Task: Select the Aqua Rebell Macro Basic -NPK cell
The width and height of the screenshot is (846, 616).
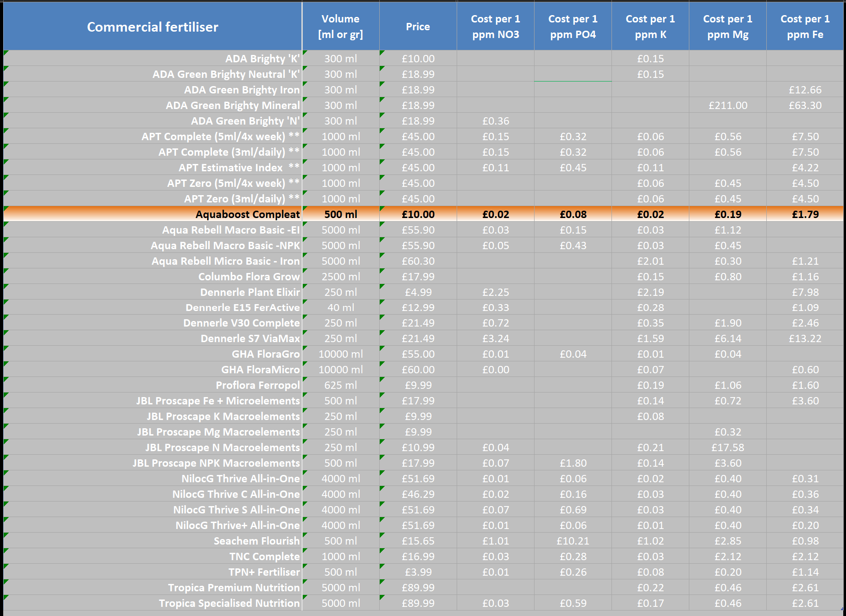Action: (x=153, y=245)
